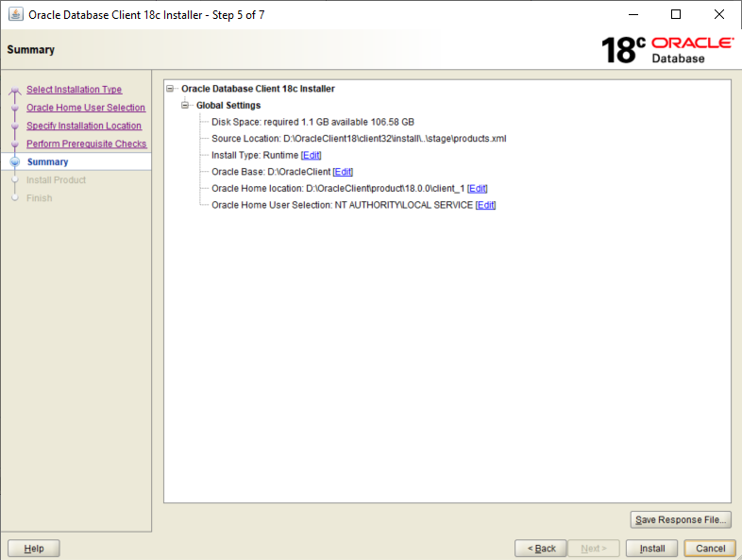
Task: Select the Source Location row
Action: click(359, 139)
